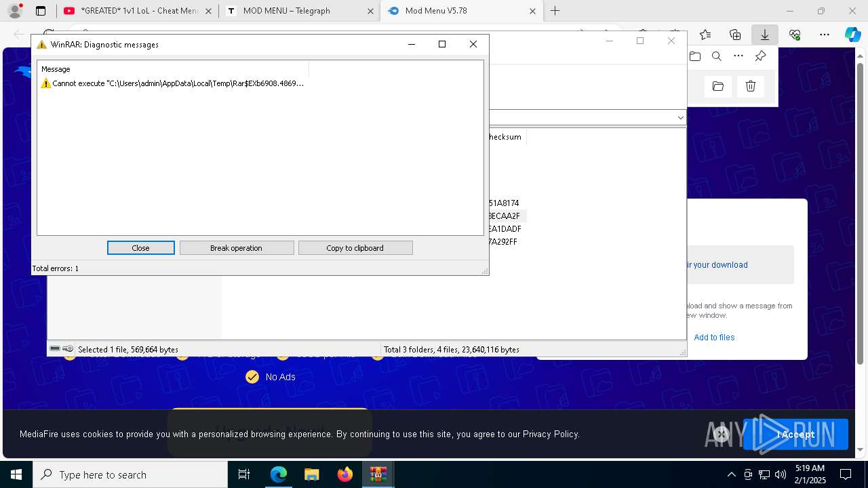Open a new browser tab
This screenshot has height=488, width=868.
pos(555,11)
